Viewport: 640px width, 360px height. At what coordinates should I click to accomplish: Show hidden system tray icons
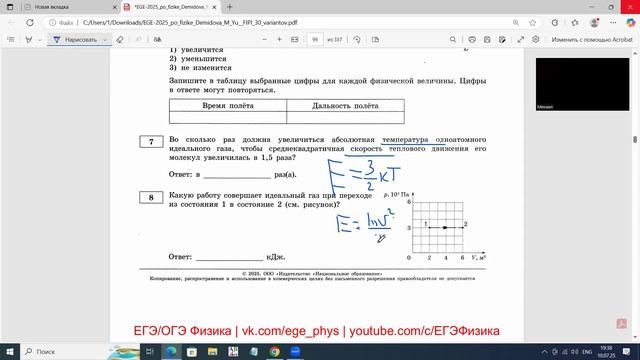pyautogui.click(x=544, y=351)
